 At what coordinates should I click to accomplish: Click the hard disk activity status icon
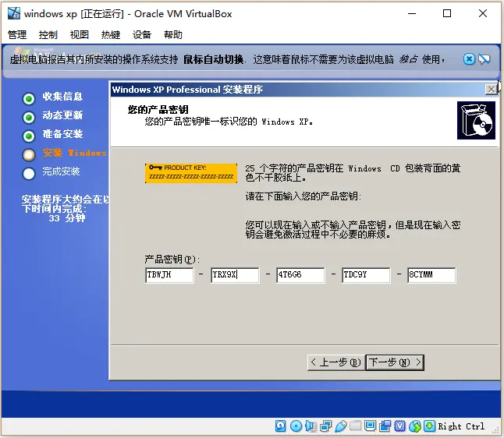click(281, 426)
